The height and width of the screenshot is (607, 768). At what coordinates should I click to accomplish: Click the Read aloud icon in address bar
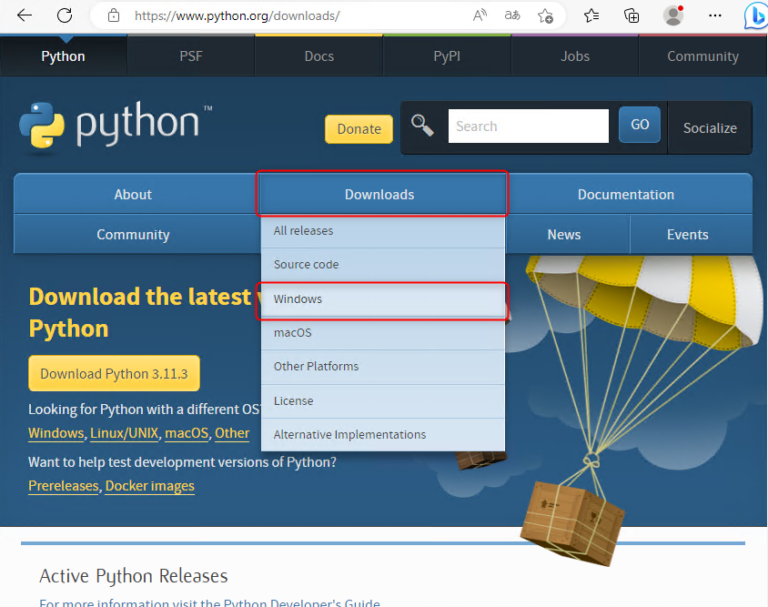click(480, 15)
